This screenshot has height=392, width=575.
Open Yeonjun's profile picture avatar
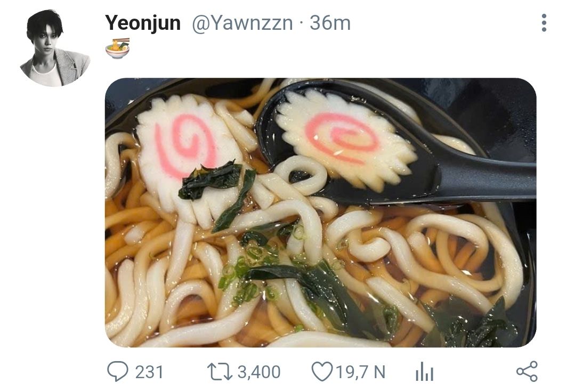[54, 48]
